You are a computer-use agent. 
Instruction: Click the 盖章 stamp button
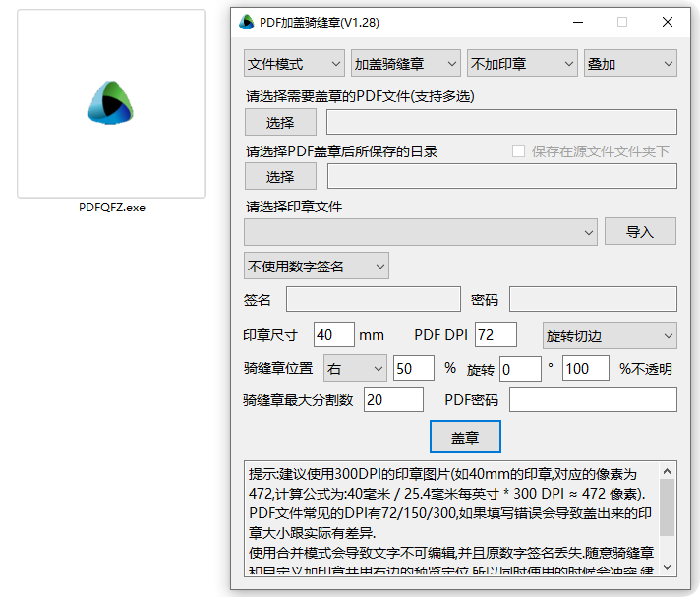coord(465,437)
